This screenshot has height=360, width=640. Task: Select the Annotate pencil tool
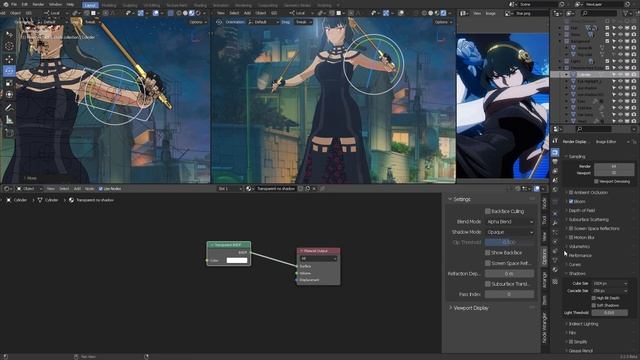(9, 107)
